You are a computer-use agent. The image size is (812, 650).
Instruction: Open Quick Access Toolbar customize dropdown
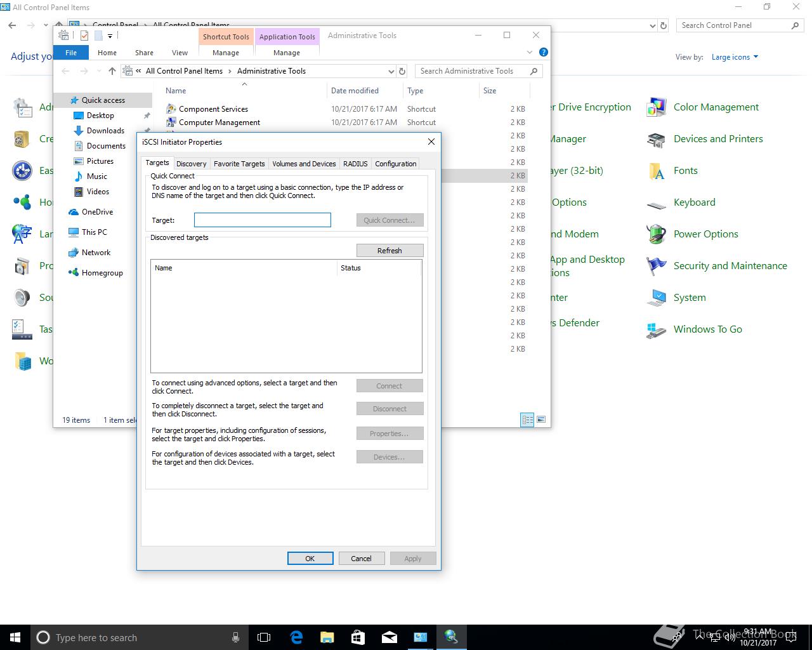tap(110, 36)
